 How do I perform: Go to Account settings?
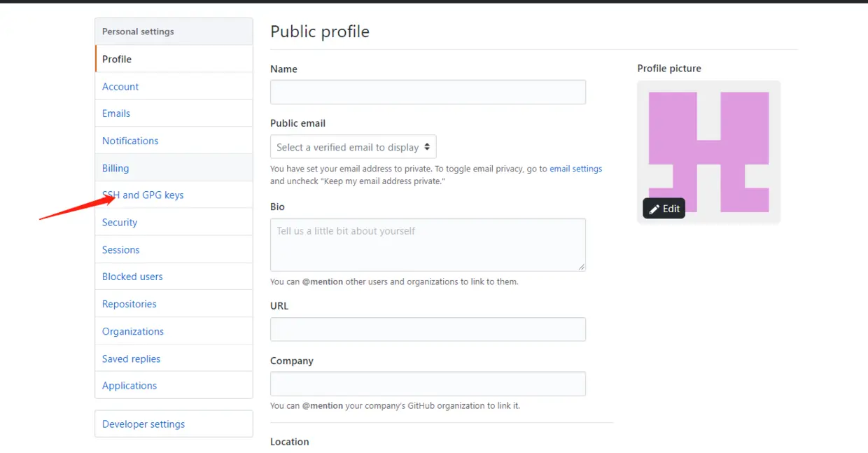click(120, 87)
